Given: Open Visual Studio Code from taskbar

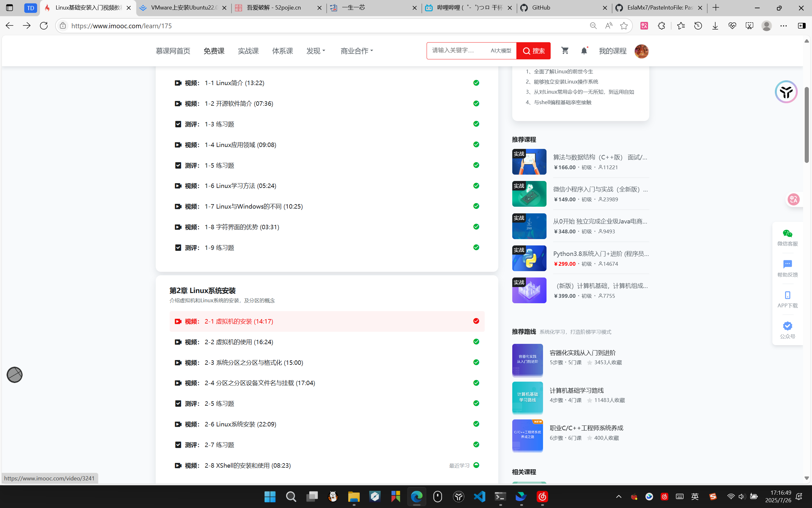Looking at the screenshot, I should [x=480, y=497].
